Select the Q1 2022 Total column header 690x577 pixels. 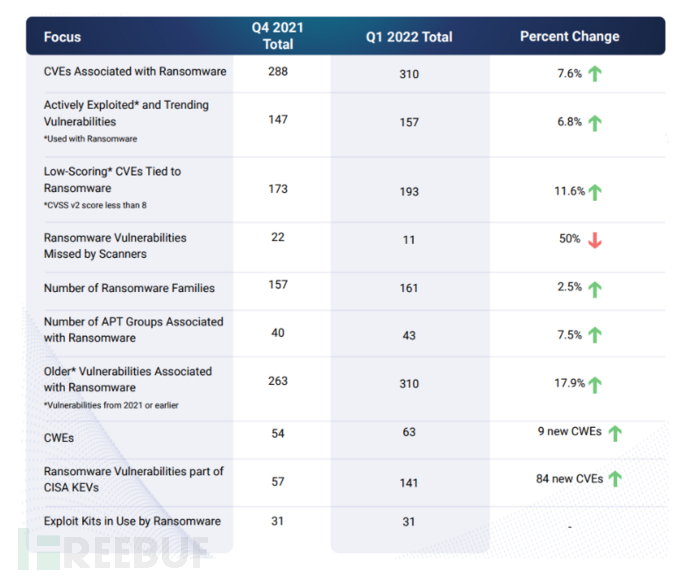pyautogui.click(x=409, y=37)
